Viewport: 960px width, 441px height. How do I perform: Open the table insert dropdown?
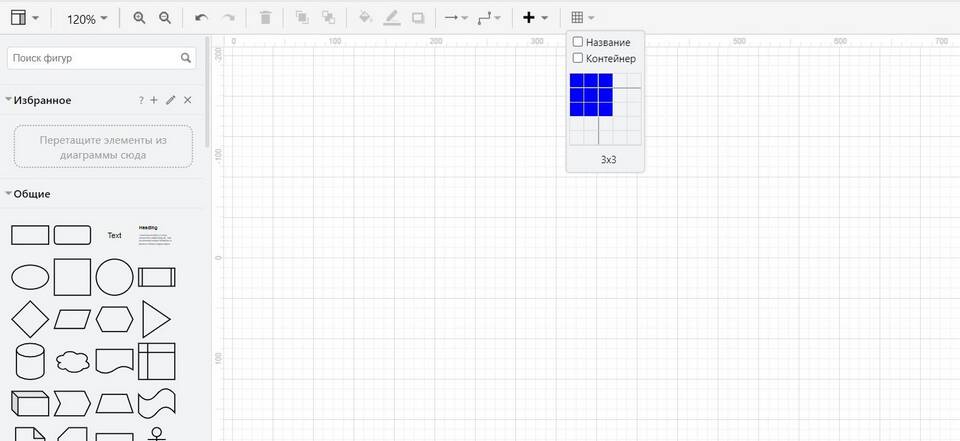(582, 18)
